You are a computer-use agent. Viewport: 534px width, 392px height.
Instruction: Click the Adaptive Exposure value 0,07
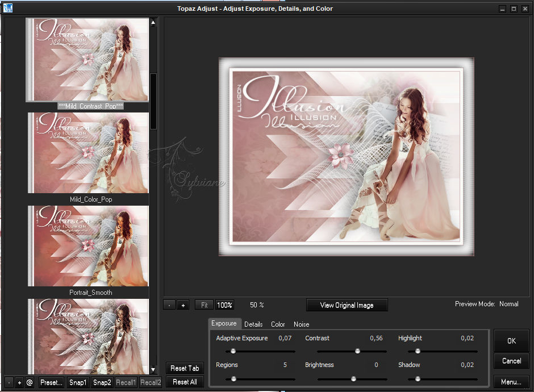[x=285, y=338]
